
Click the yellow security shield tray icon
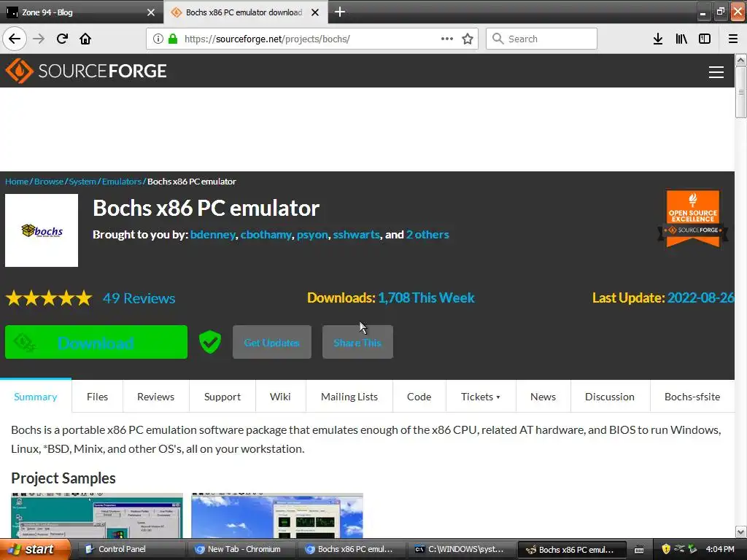coord(666,549)
